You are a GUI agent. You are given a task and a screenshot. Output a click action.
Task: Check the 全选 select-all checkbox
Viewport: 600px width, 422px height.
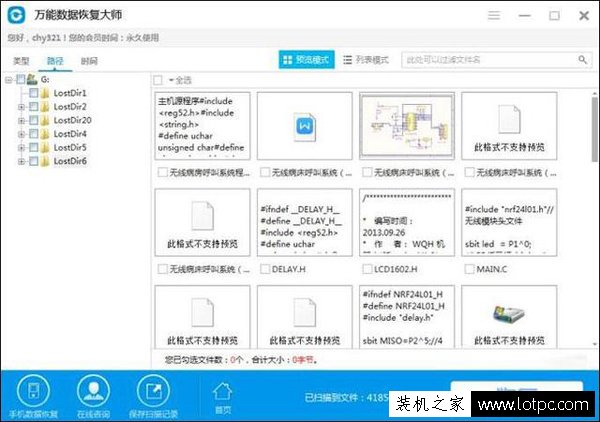pyautogui.click(x=158, y=79)
